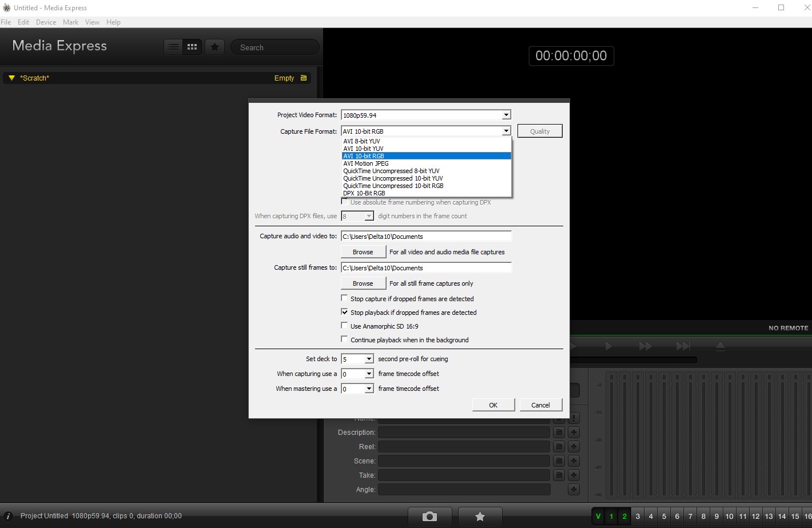Click the plus icon beside Reel field

(574, 447)
